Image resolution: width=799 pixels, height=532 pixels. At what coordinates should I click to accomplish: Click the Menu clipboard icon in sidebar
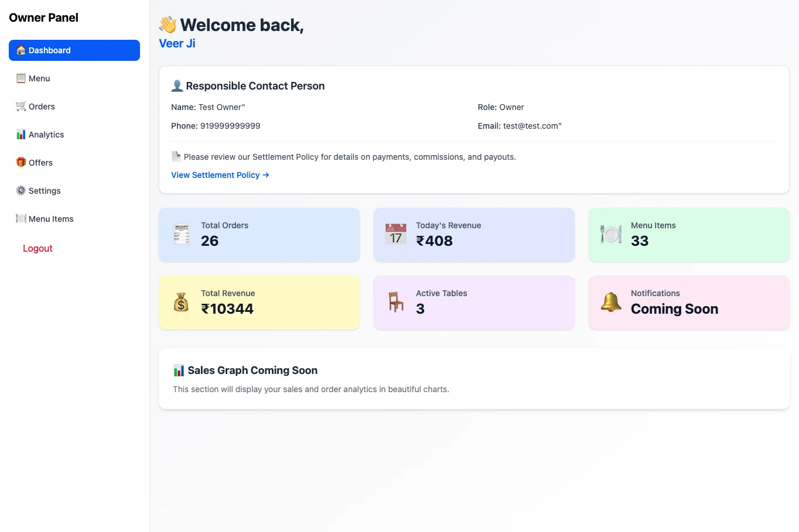21,78
